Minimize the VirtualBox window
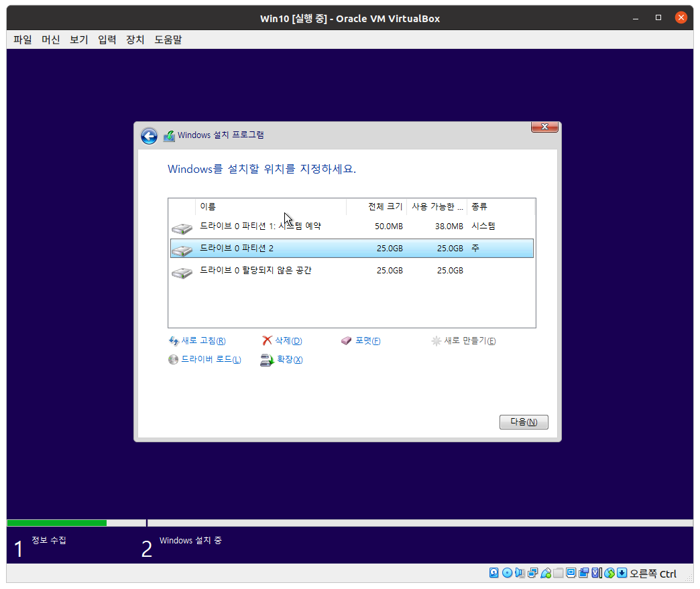 [635, 18]
